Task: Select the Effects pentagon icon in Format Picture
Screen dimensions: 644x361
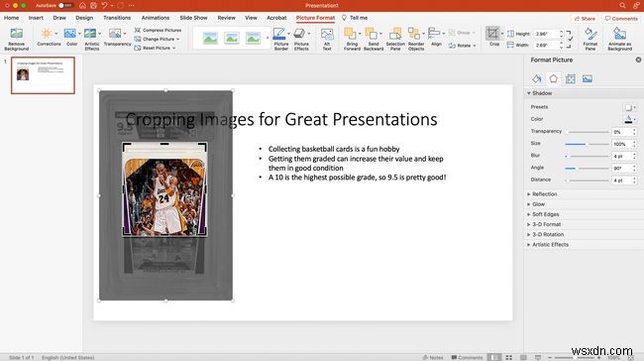Action: [553, 78]
